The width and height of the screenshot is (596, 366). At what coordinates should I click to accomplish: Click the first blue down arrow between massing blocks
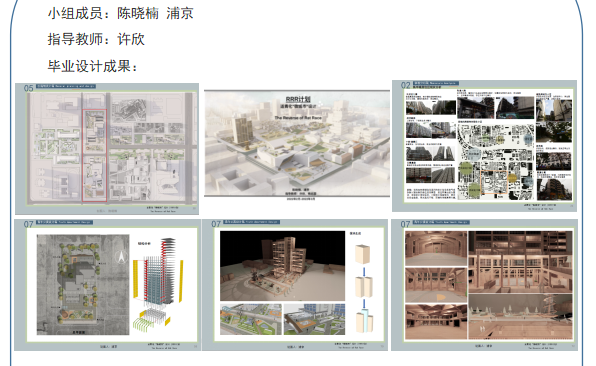[x=364, y=272]
